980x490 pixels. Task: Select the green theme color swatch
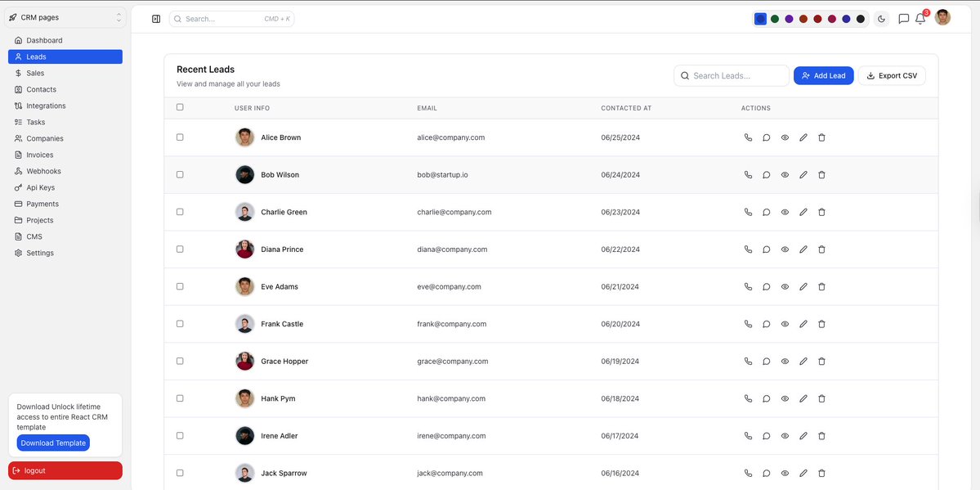coord(774,17)
